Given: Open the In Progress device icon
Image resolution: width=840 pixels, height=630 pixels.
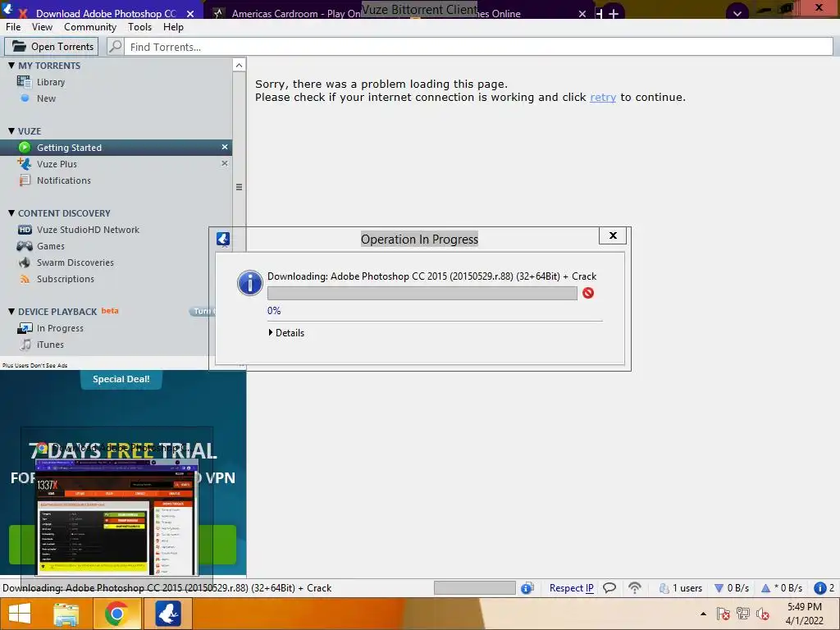Looking at the screenshot, I should (25, 328).
